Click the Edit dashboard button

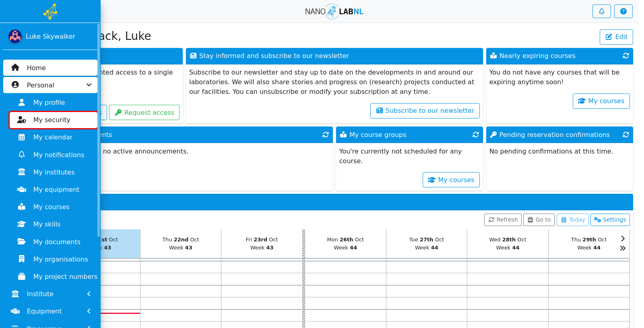point(616,37)
